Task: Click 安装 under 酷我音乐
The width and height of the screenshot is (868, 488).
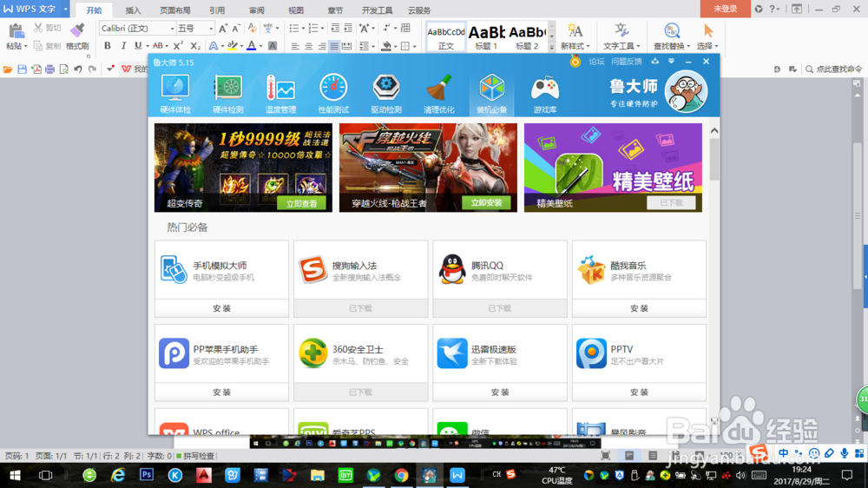Action: pos(639,308)
